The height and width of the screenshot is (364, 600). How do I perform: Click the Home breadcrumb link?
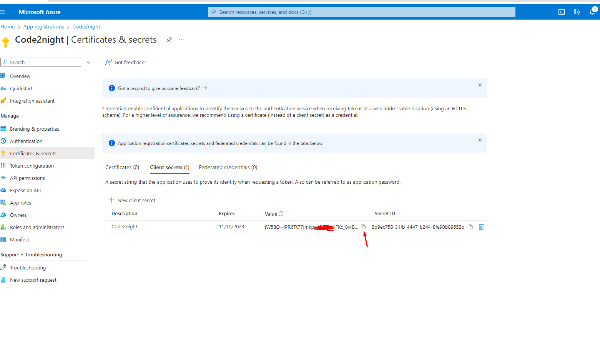point(8,27)
